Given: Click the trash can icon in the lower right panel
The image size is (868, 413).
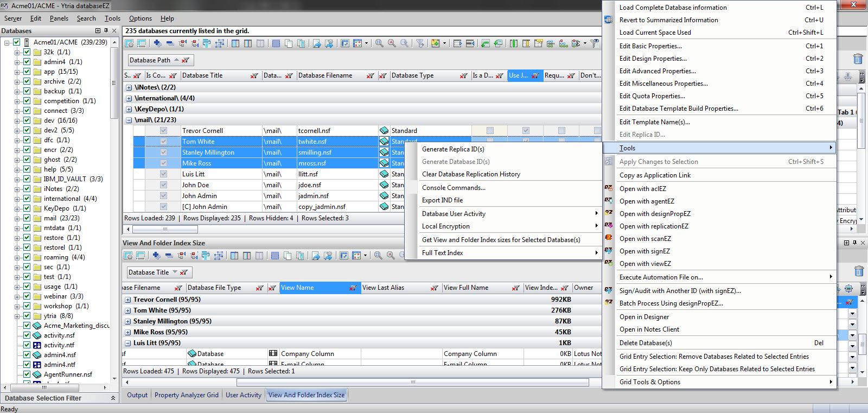Looking at the screenshot, I should pyautogui.click(x=859, y=271).
